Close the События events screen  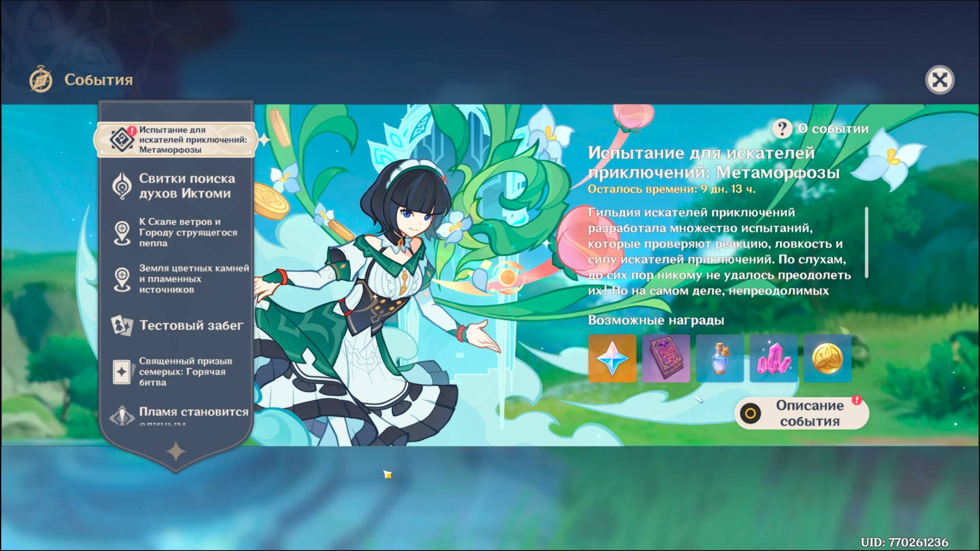coord(939,80)
